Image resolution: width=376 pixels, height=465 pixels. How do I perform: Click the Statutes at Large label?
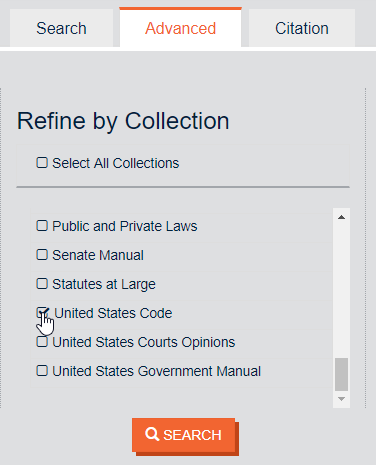coord(104,284)
